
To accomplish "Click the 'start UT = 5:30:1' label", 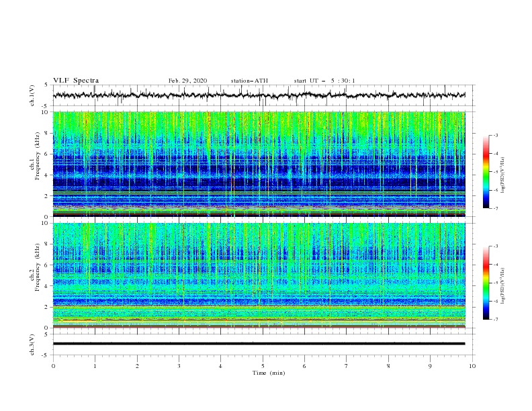I will click(x=324, y=81).
